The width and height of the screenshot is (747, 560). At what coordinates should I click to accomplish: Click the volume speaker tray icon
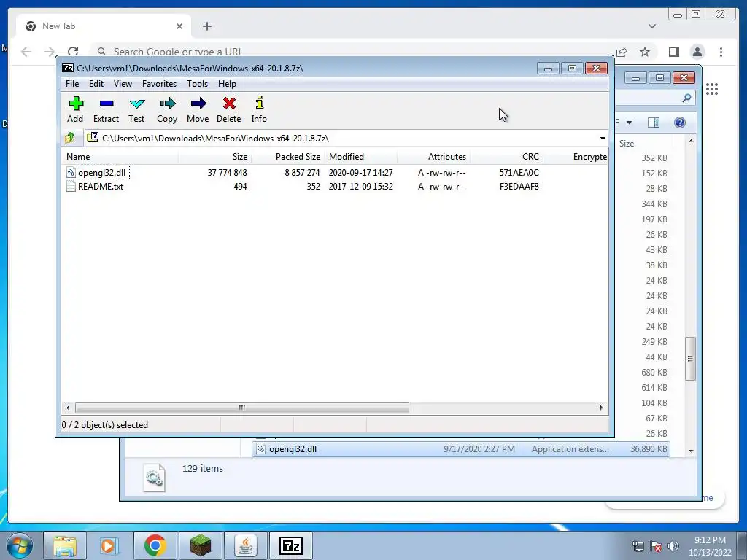tap(673, 546)
